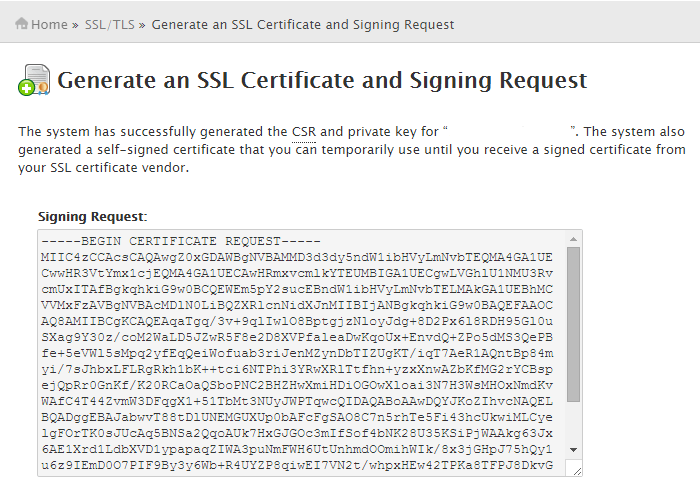The width and height of the screenshot is (700, 492).
Task: Click the blank domain name between the quotes
Action: click(x=509, y=131)
